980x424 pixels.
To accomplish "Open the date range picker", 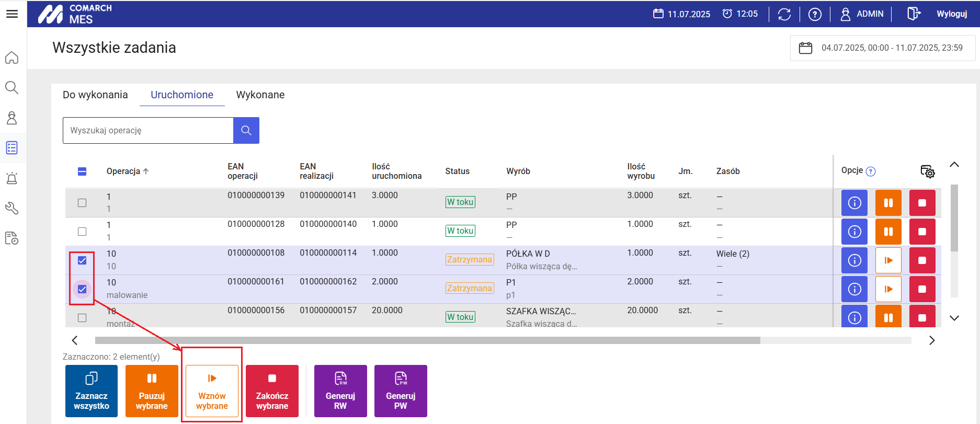I will point(883,48).
